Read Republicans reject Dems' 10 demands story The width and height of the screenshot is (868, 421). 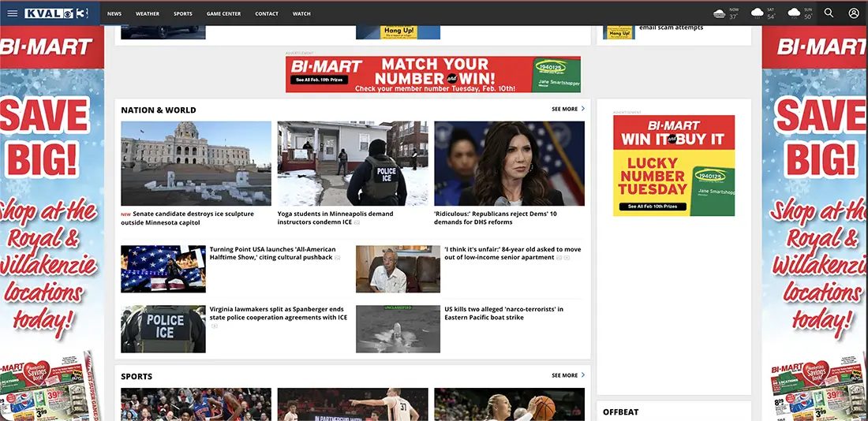tap(496, 218)
